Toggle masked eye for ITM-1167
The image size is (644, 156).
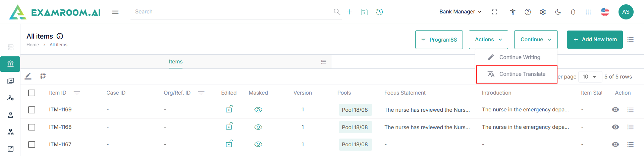[x=258, y=144]
